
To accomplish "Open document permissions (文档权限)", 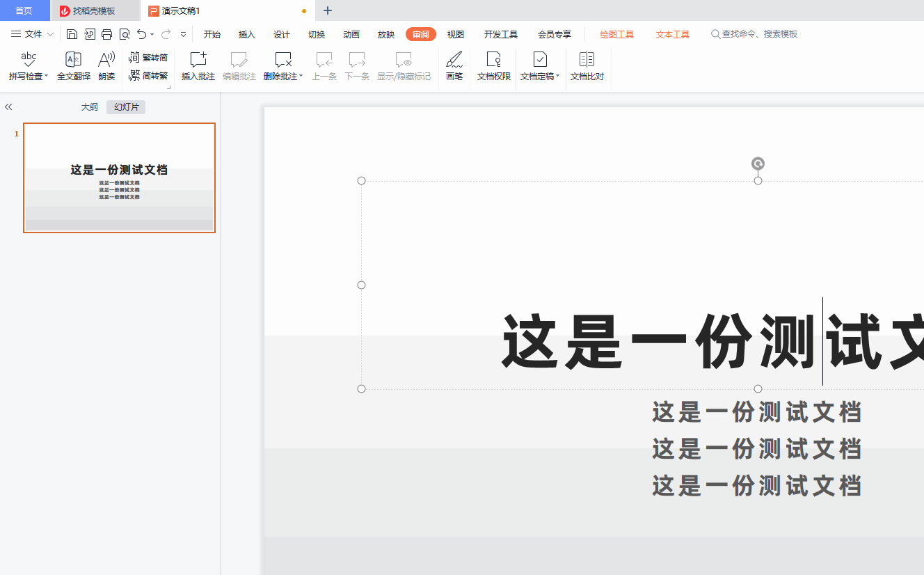I will coord(494,67).
